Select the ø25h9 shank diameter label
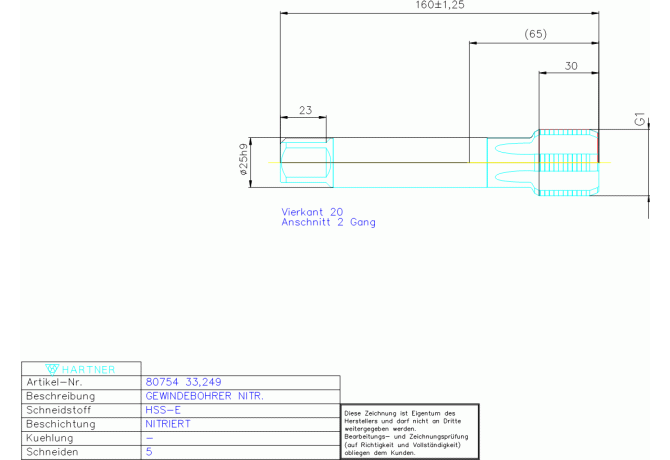Screen dimensions: 670x460 pyautogui.click(x=243, y=161)
